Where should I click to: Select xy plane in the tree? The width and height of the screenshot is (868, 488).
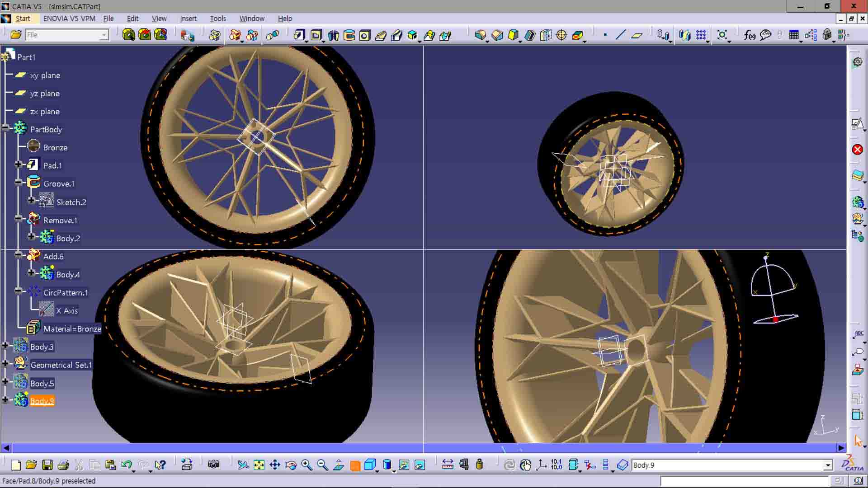point(45,75)
